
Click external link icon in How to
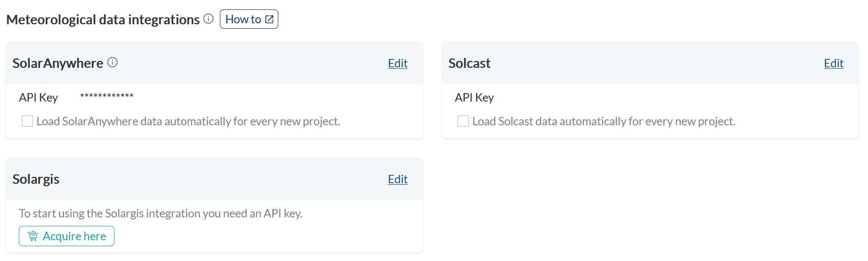pos(269,19)
